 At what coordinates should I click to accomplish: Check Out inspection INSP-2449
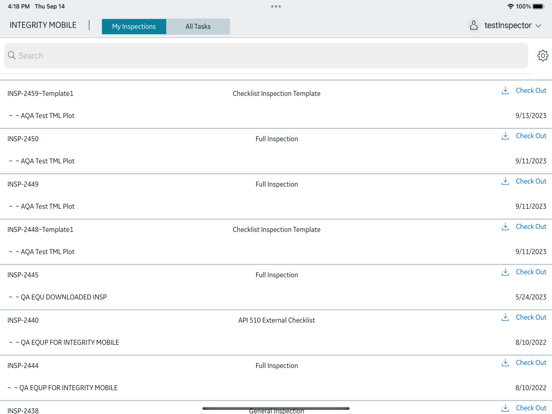click(x=531, y=181)
